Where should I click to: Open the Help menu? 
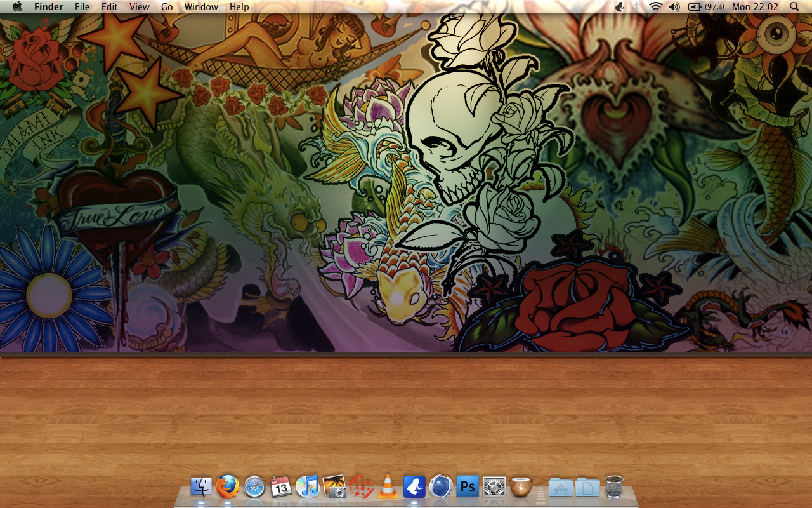(x=239, y=7)
